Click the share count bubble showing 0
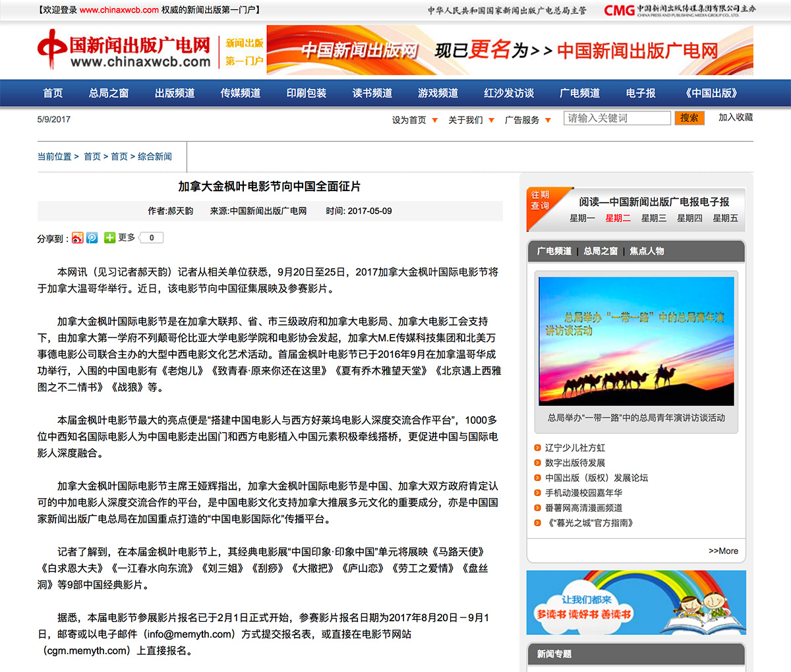This screenshot has width=791, height=672. [x=152, y=238]
